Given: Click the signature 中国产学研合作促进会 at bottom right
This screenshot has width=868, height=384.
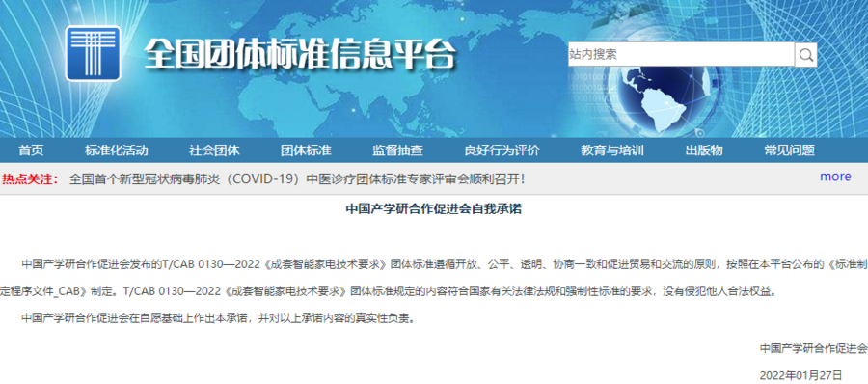Looking at the screenshot, I should 813,348.
